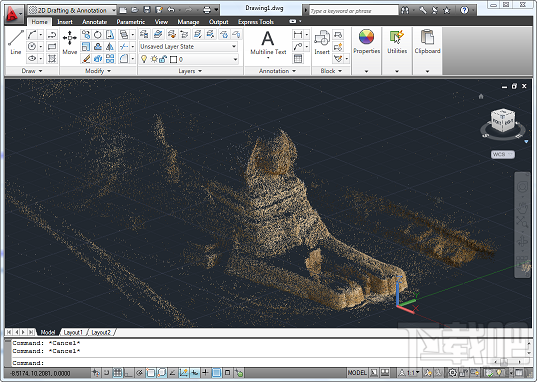Toggle MODEL space button in status bar

(357, 372)
